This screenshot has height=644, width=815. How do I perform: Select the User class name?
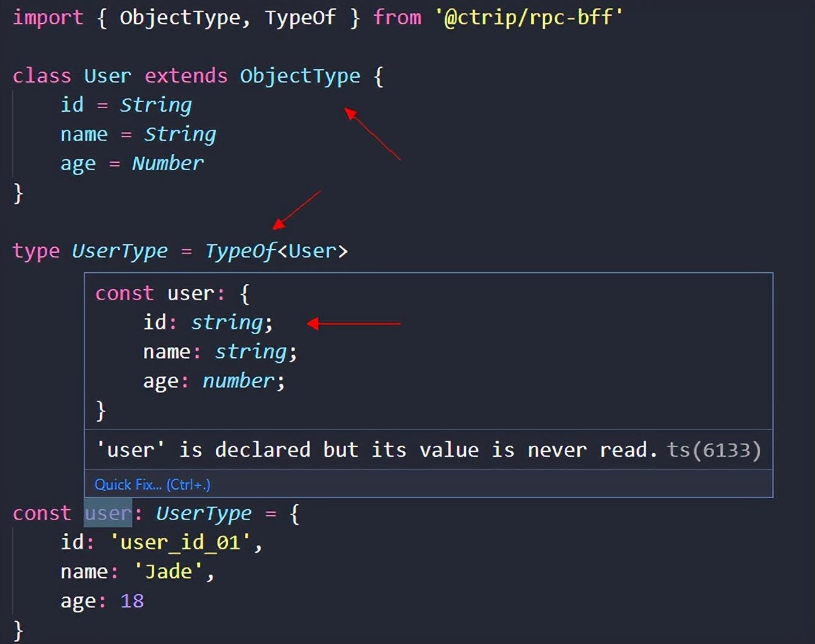coord(107,75)
